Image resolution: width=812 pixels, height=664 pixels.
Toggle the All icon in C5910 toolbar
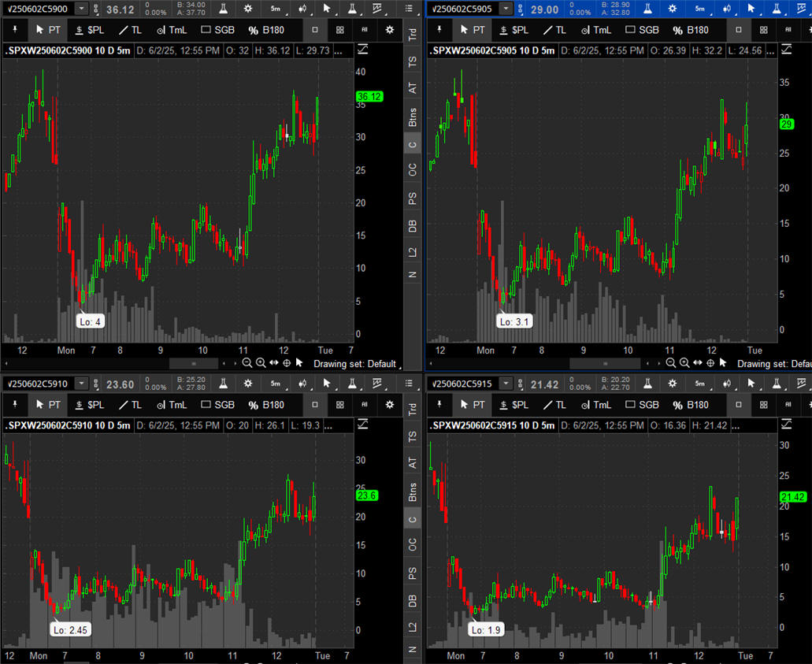[365, 405]
